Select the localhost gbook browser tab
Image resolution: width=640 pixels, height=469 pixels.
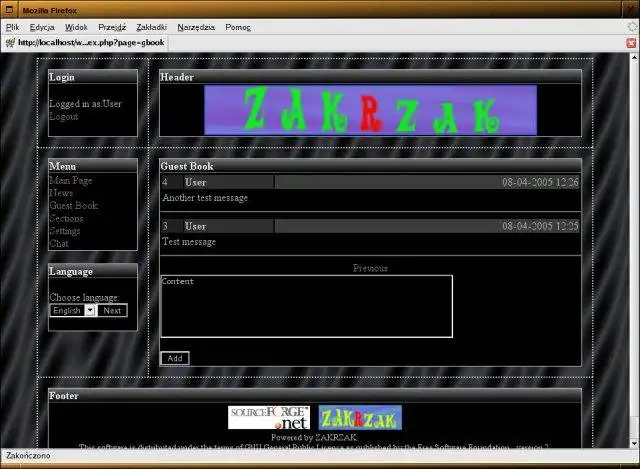[x=85, y=42]
